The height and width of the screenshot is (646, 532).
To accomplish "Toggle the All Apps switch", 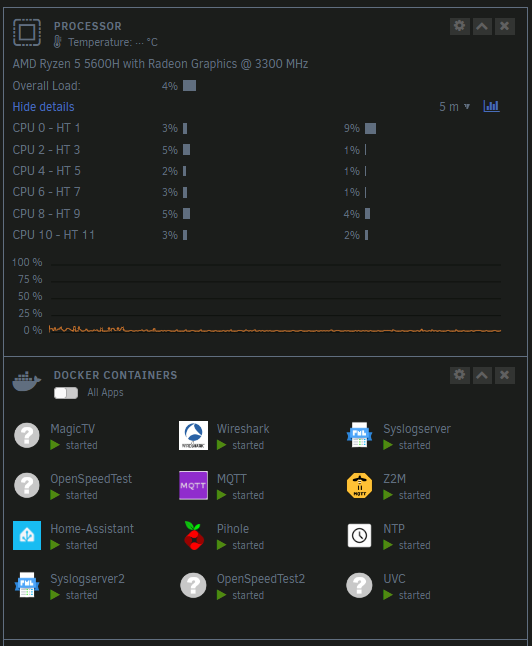I will [66, 393].
